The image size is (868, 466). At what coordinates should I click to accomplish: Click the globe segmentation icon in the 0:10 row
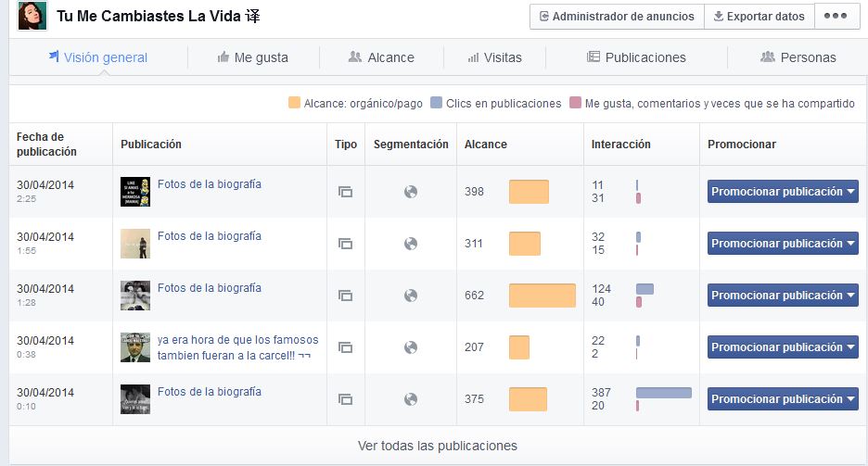pos(411,399)
